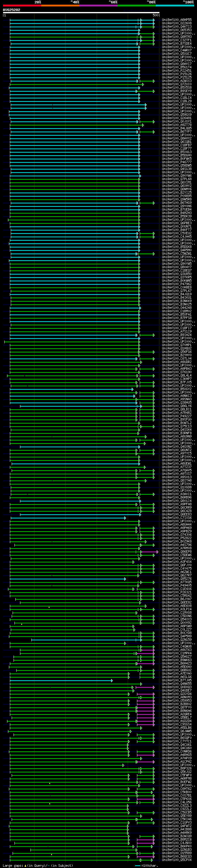Image resolution: width=197 pixels, height=868 pixels.
Task: Select hit label UniRef100_A2WXX3
Action: [177, 81]
